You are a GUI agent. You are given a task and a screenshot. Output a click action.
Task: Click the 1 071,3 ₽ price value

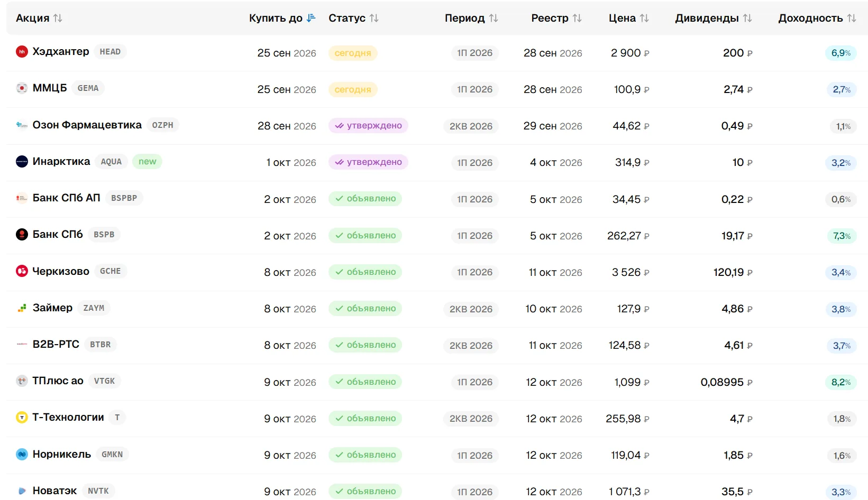click(629, 492)
